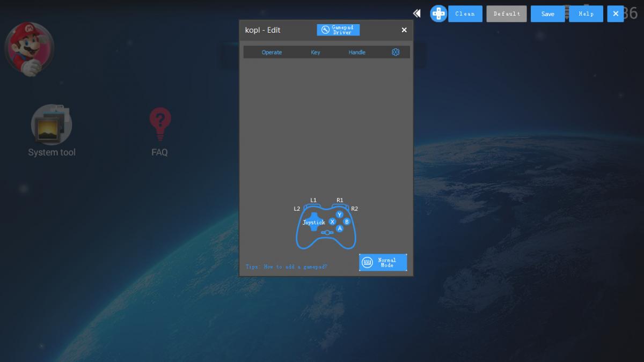Click the Joystick d-pad on the gamepad diagram

(x=313, y=222)
